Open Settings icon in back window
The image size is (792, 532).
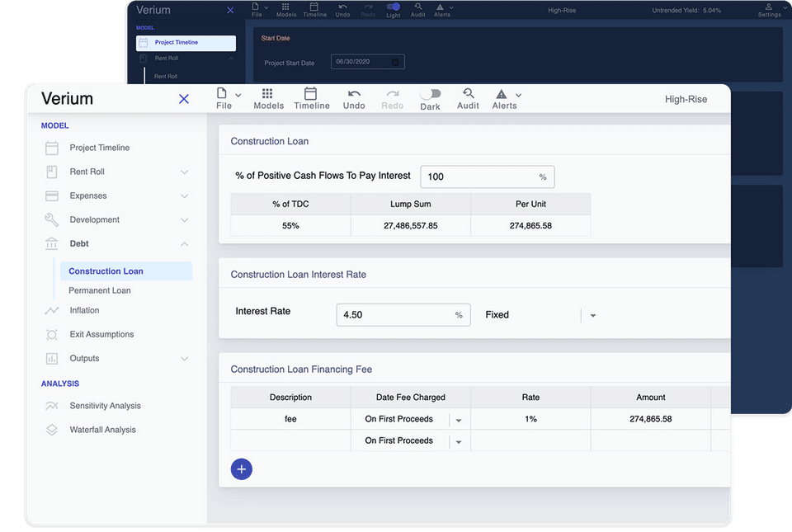(768, 7)
